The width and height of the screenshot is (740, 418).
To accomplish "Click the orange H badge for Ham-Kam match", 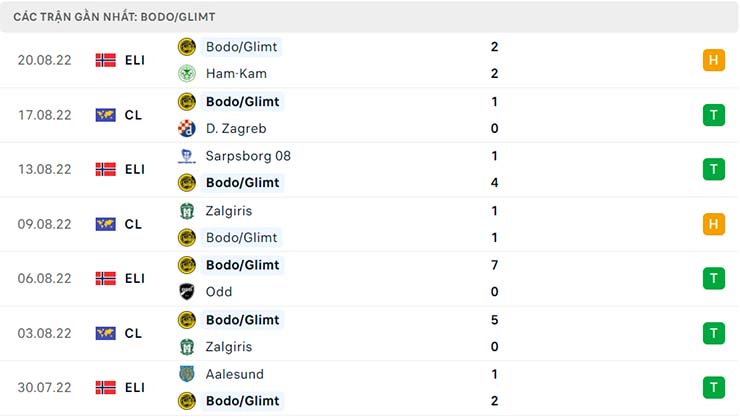I will 713,60.
